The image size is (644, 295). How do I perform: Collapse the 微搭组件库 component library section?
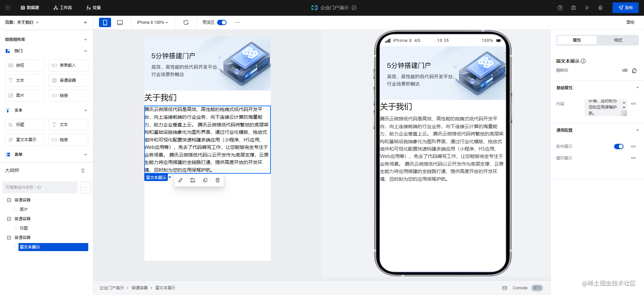[x=86, y=40]
